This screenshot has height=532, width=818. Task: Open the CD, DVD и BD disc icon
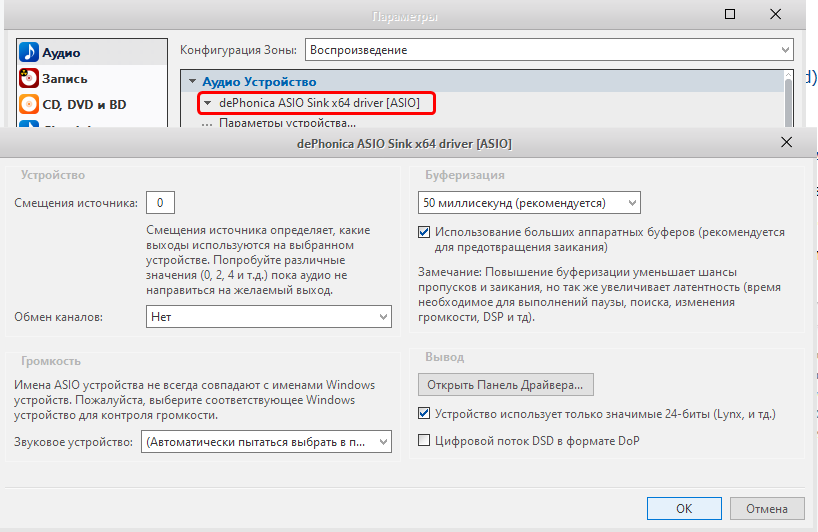[x=29, y=104]
